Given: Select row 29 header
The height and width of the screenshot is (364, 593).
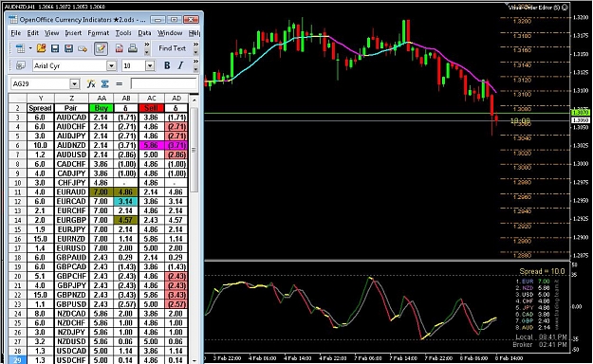Looking at the screenshot, I should point(17,360).
